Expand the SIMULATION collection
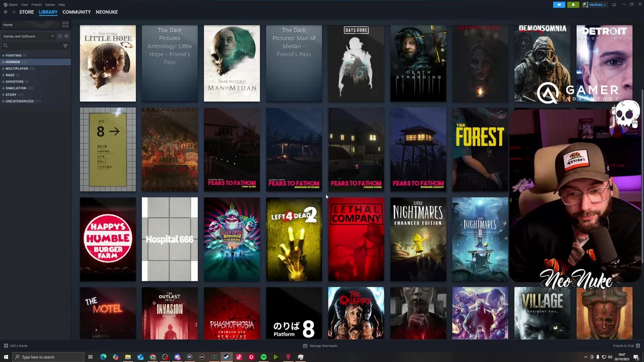 [x=4, y=88]
